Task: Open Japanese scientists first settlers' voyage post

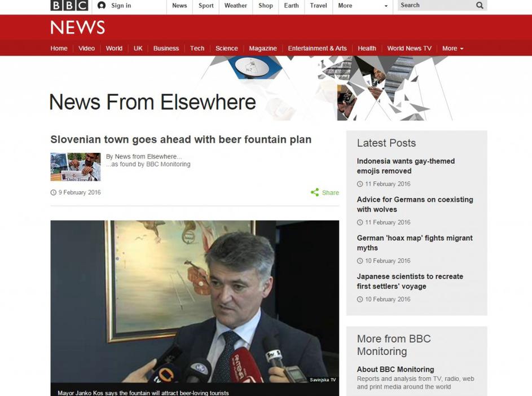Action: 410,281
